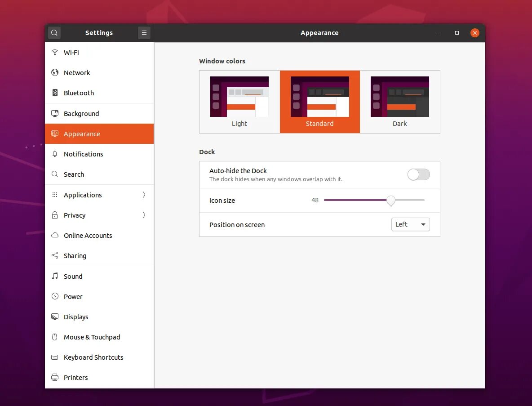The height and width of the screenshot is (406, 532).
Task: Select the Light window color theme
Action: tap(239, 102)
